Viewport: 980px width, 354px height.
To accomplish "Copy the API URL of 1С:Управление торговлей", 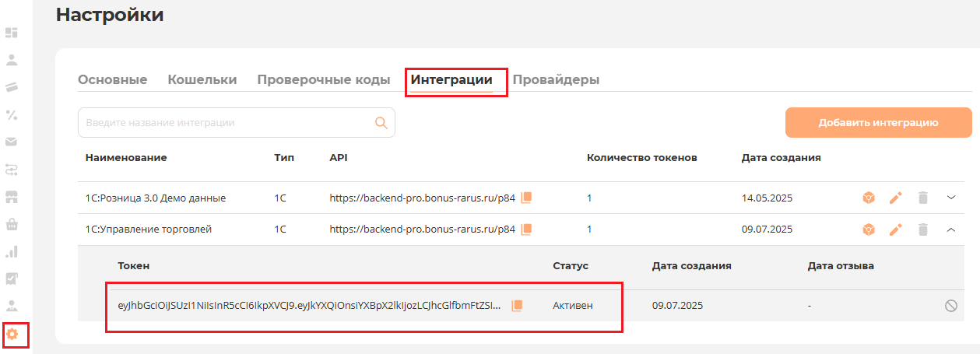I will [x=526, y=229].
